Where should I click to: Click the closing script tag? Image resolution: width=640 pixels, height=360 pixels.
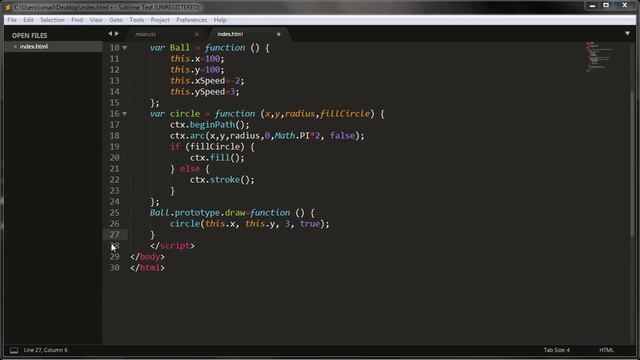click(172, 246)
